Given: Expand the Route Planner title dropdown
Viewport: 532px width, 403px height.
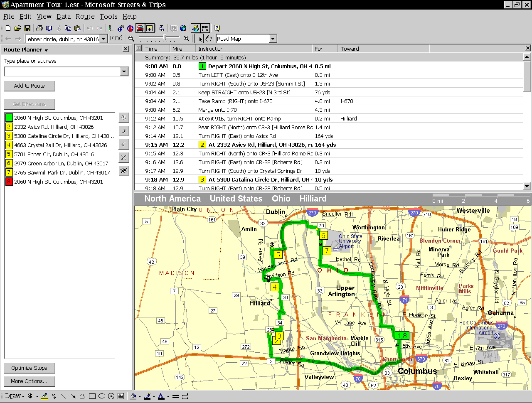Looking at the screenshot, I should [x=46, y=50].
